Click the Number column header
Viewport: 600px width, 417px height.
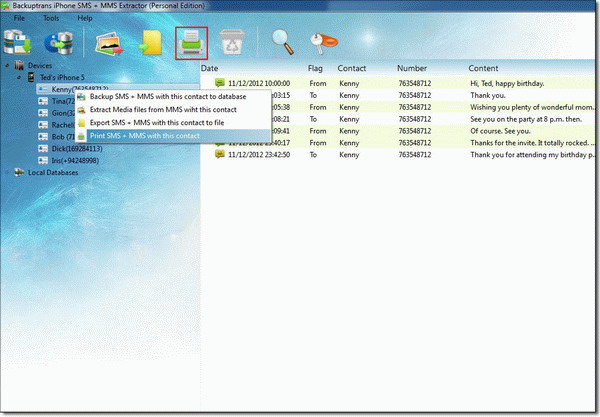tap(412, 68)
